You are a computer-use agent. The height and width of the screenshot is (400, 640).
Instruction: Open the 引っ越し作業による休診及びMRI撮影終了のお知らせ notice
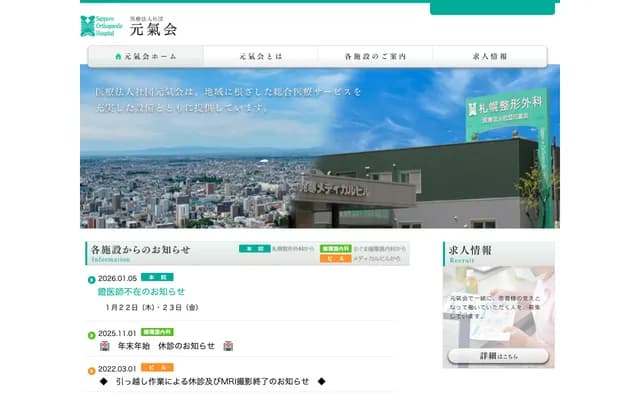[x=212, y=382]
